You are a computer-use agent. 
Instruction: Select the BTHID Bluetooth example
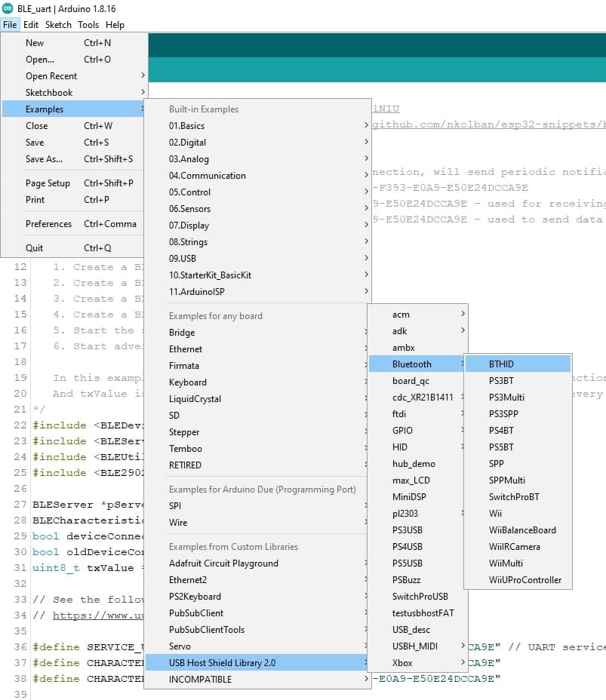click(x=501, y=364)
